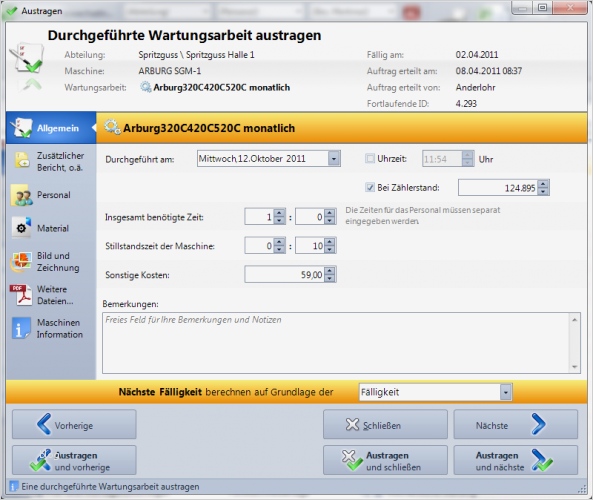Open the Maschinen Information info icon
The height and width of the screenshot is (500, 593).
tap(21, 328)
